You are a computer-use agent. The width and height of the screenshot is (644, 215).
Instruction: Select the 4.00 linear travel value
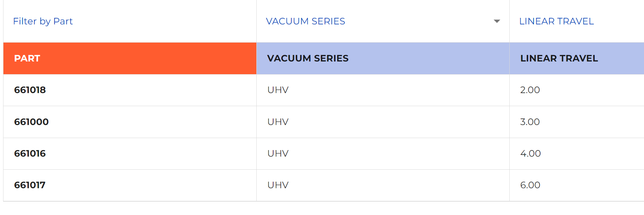[x=530, y=154]
